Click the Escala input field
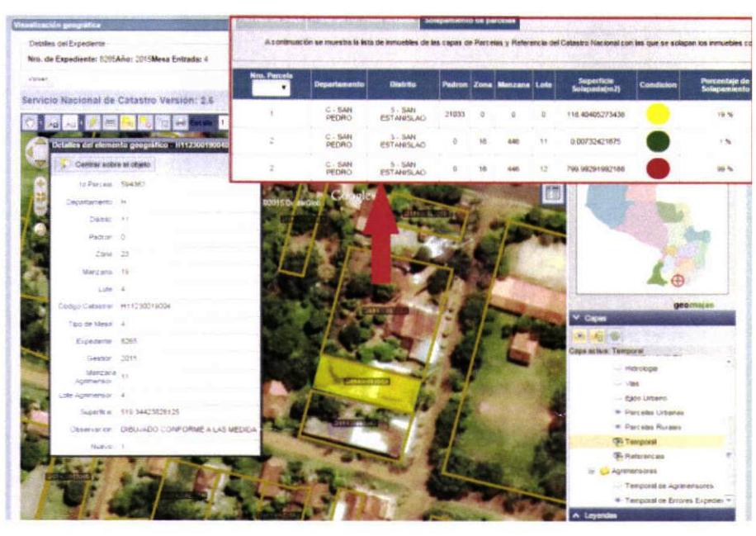The image size is (756, 536). [221, 121]
